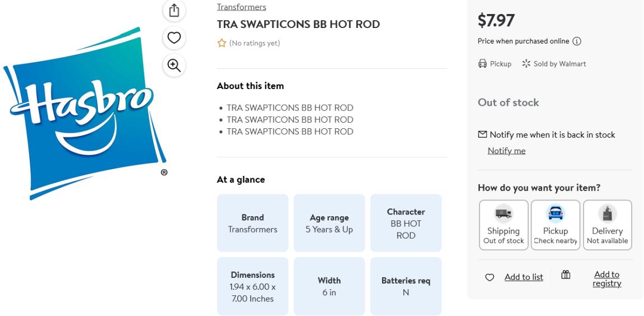Open the zoom magnifier icon
Viewport: 644px width, 316px height.
[174, 66]
